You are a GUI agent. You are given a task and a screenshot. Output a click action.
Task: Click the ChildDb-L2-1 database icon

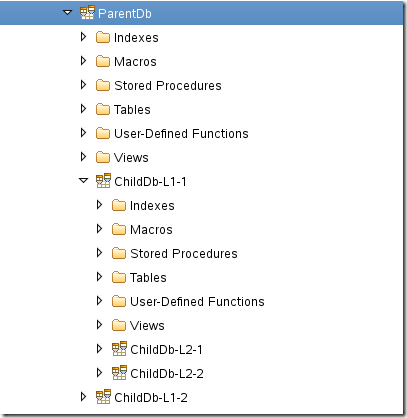pos(119,349)
